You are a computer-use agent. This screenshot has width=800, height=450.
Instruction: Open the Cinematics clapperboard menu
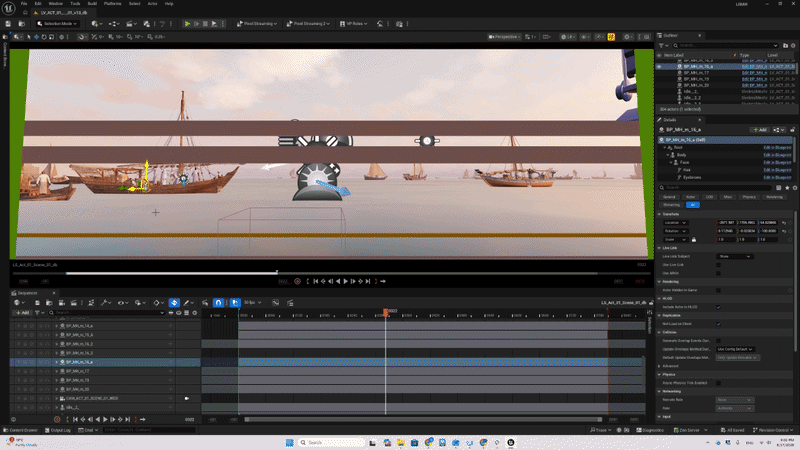132,23
